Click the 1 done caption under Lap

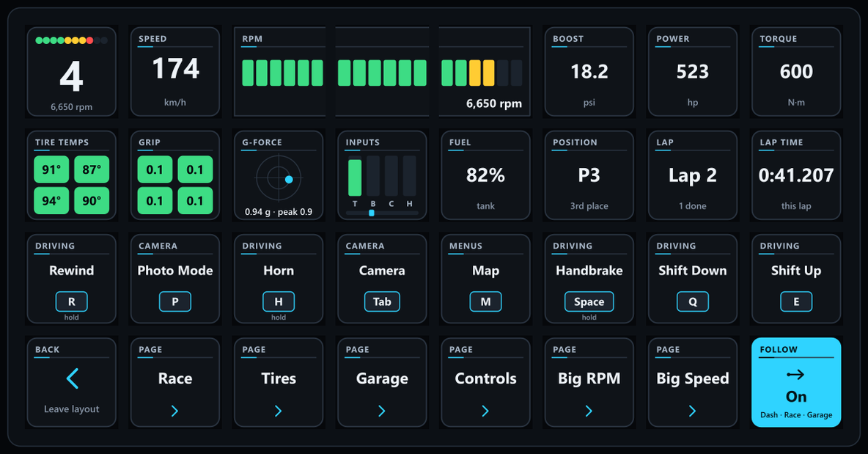(693, 206)
